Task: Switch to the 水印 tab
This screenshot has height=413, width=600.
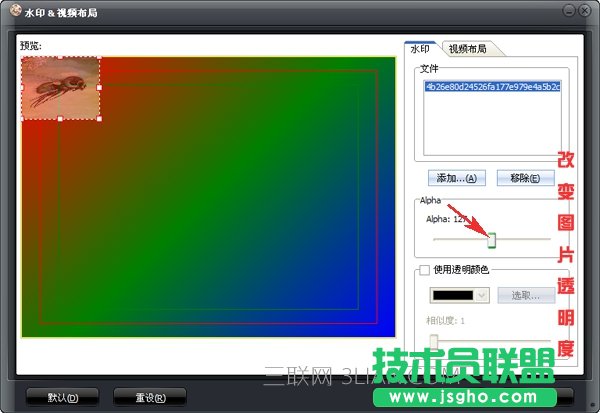Action: [420, 49]
